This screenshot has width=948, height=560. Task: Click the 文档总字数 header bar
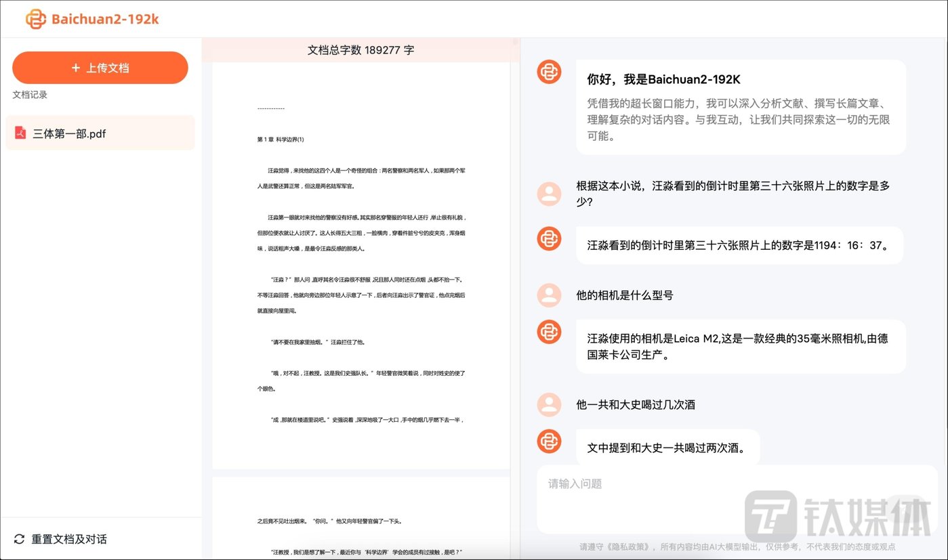(x=361, y=49)
